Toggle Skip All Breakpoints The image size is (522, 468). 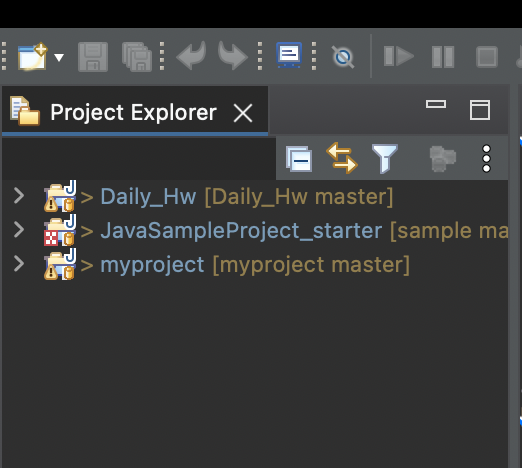[x=343, y=57]
